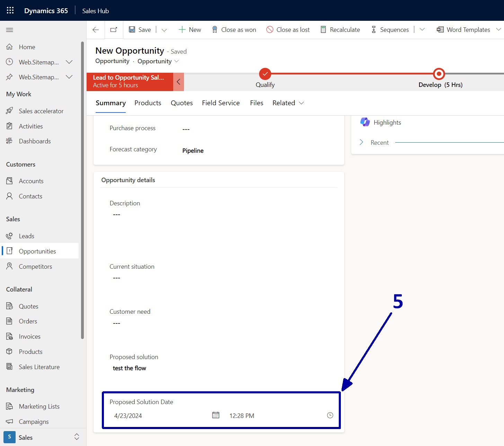This screenshot has height=446, width=504.
Task: Switch to the Field Service tab
Action: tap(221, 103)
